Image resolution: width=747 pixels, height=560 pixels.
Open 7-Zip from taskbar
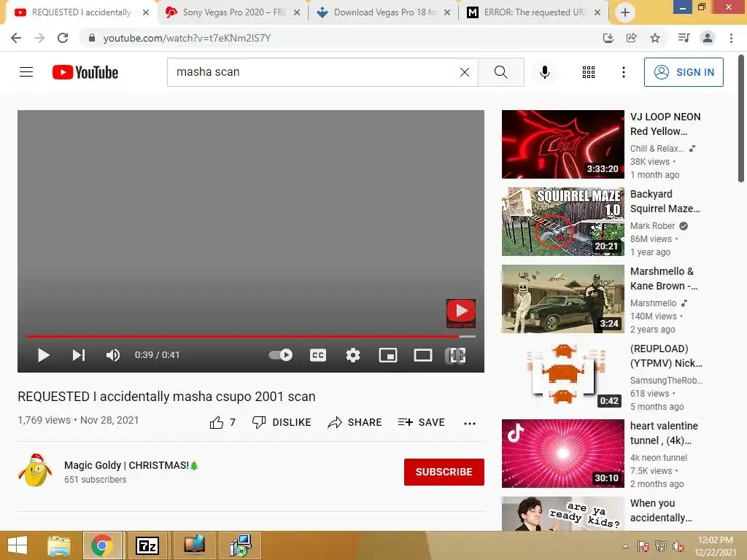pyautogui.click(x=147, y=545)
